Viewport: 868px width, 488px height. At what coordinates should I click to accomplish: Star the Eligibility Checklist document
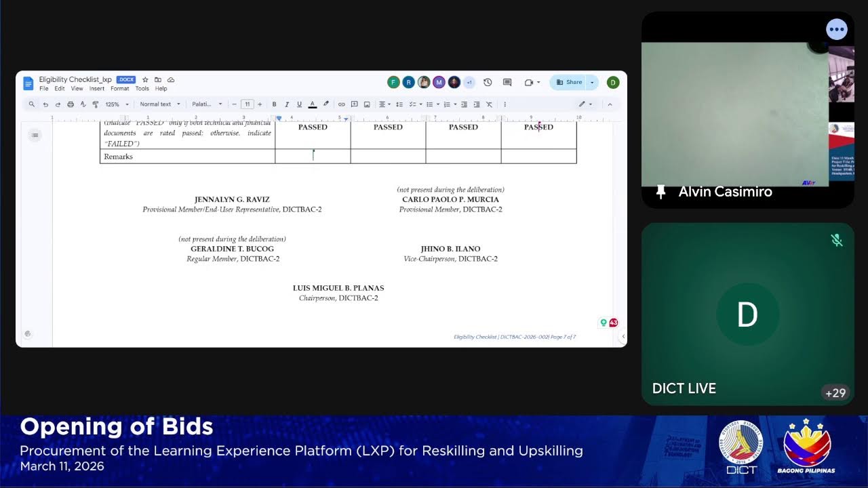pos(145,80)
